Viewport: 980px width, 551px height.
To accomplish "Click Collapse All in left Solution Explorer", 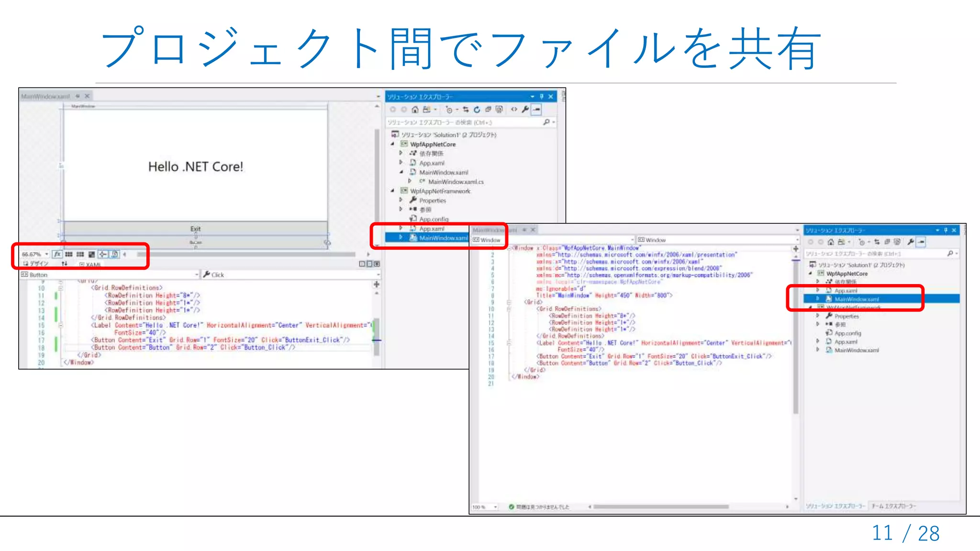I will pyautogui.click(x=488, y=110).
